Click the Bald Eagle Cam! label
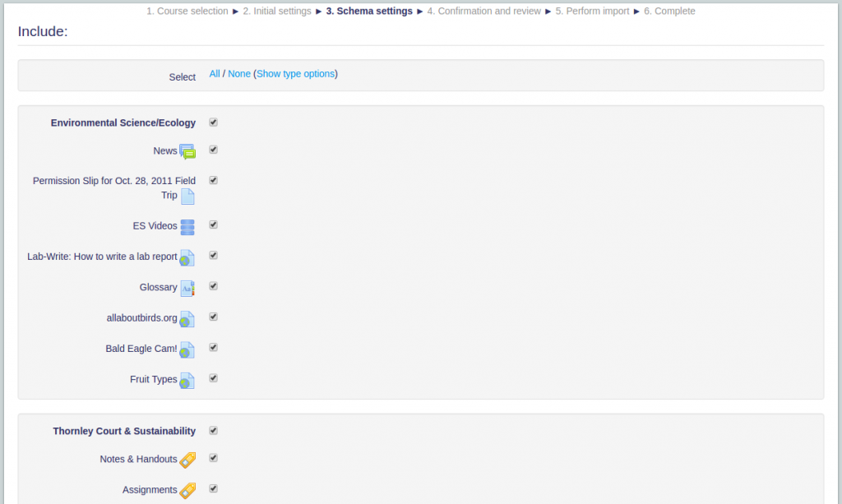The height and width of the screenshot is (504, 842). [141, 349]
